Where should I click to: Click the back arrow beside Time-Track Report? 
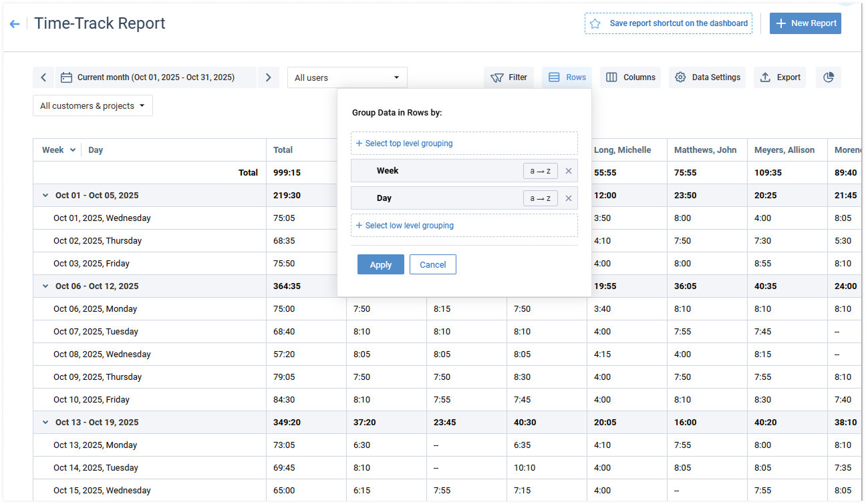[x=15, y=24]
